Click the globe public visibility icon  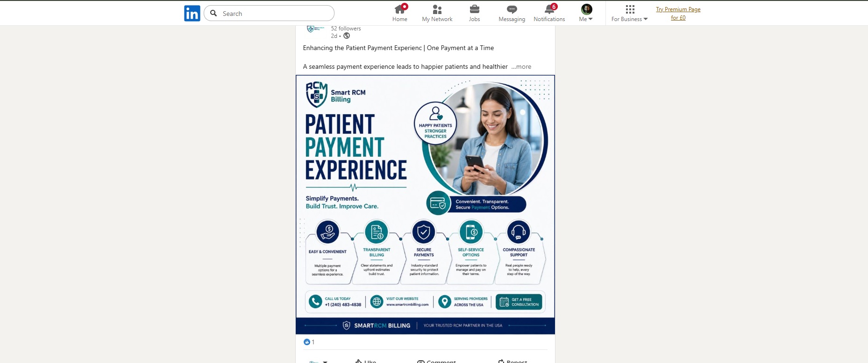pos(347,36)
